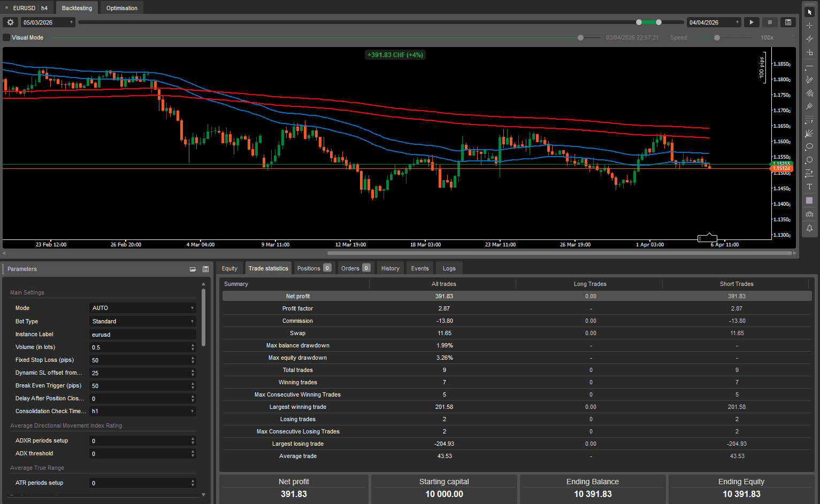Screen dimensions: 820x504
Task: Load parameters from file icon
Action: click(193, 269)
